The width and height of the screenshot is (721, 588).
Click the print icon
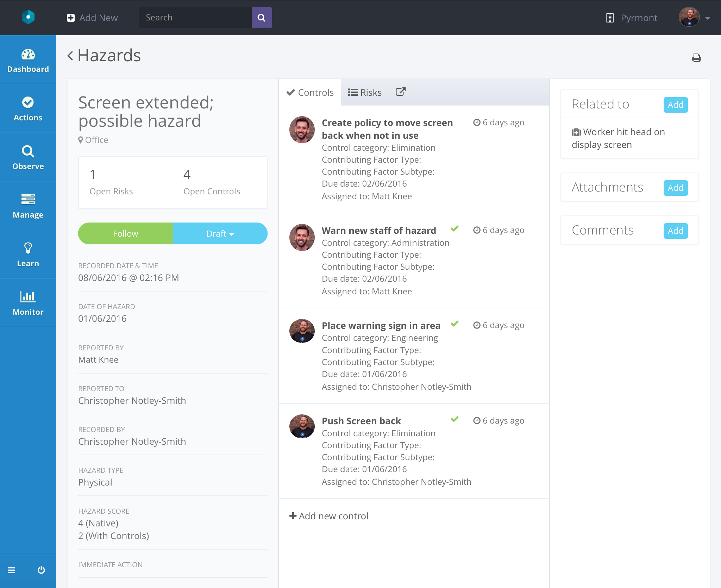click(696, 58)
